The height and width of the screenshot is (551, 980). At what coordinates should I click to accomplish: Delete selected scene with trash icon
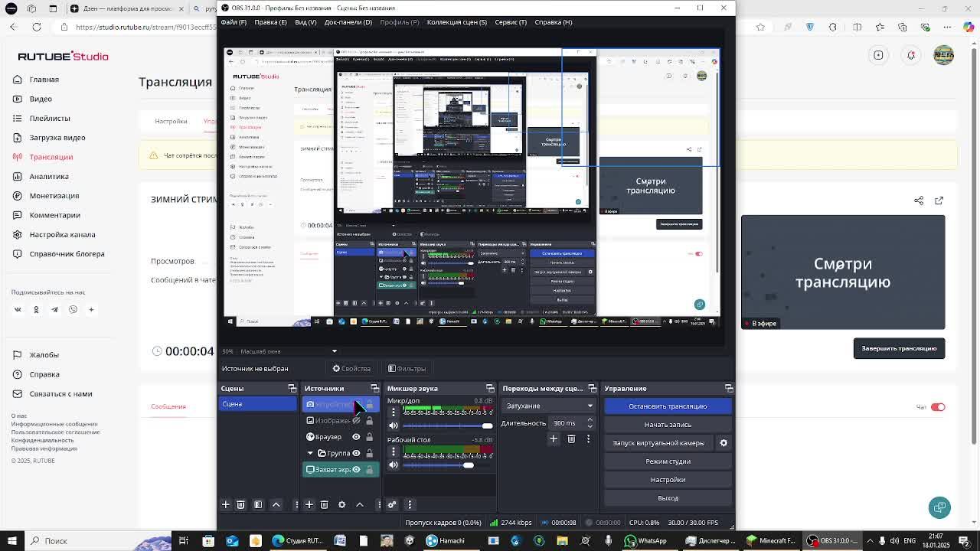point(240,504)
